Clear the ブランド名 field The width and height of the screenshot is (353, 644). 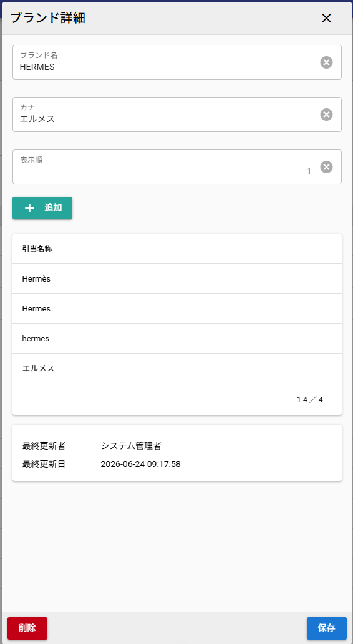pyautogui.click(x=326, y=62)
